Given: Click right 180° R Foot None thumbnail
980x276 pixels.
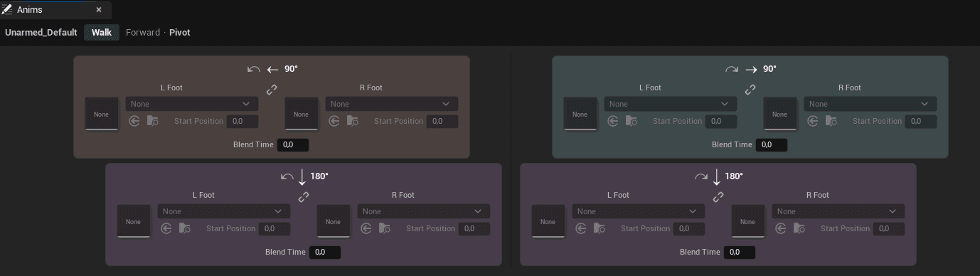Looking at the screenshot, I should pos(748,221).
